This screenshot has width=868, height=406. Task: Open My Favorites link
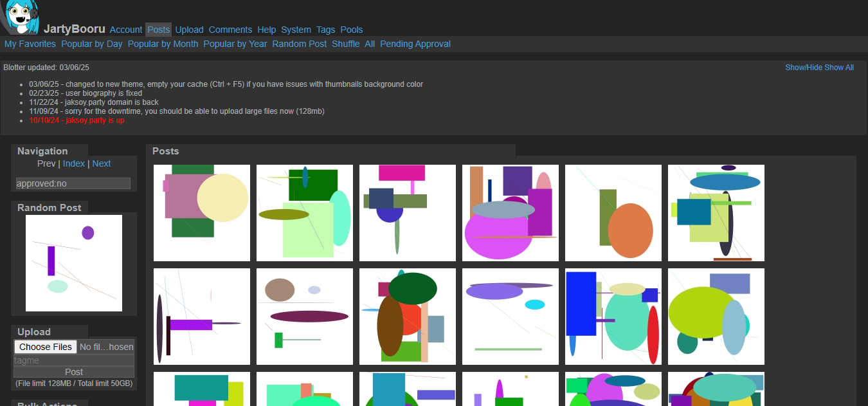[x=30, y=44]
